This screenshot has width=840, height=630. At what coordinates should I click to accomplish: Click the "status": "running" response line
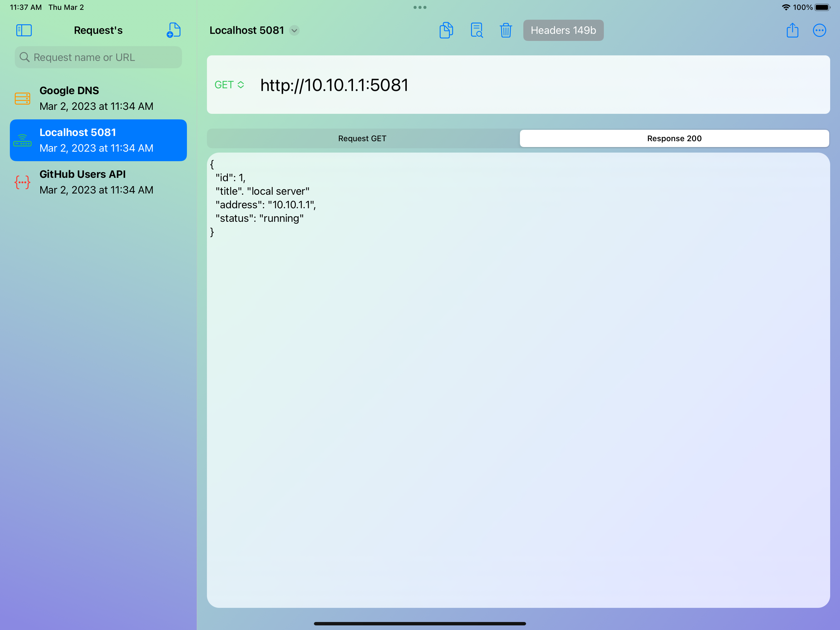coord(260,218)
